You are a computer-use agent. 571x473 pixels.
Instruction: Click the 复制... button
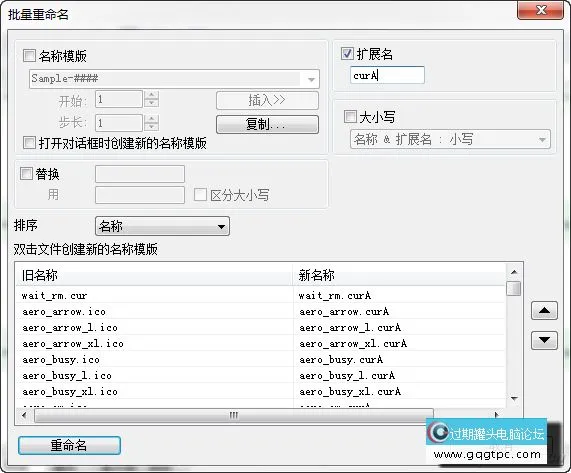267,125
